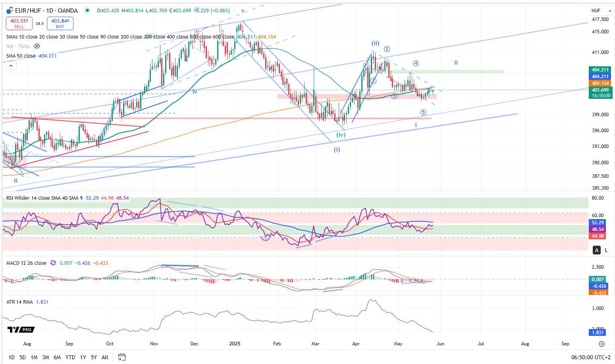The image size is (615, 364).
Task: Toggle auto scale A button
Action: tap(596, 250)
